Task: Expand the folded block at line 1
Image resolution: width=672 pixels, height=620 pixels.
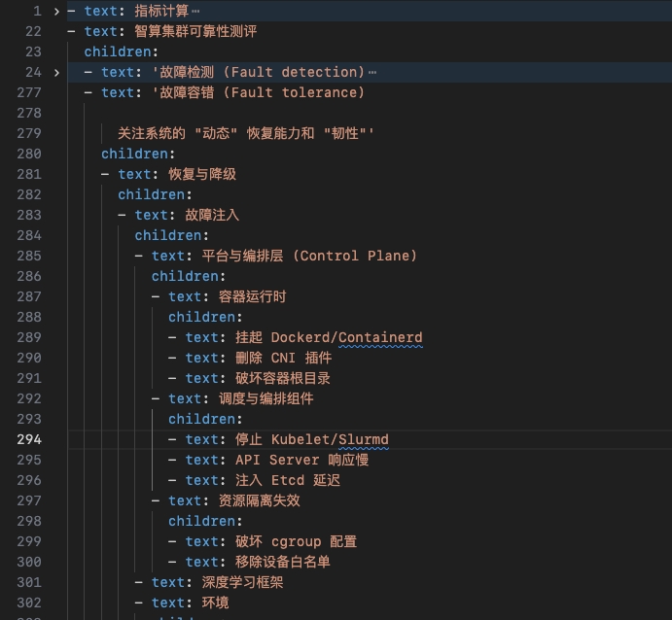Action: [56, 11]
